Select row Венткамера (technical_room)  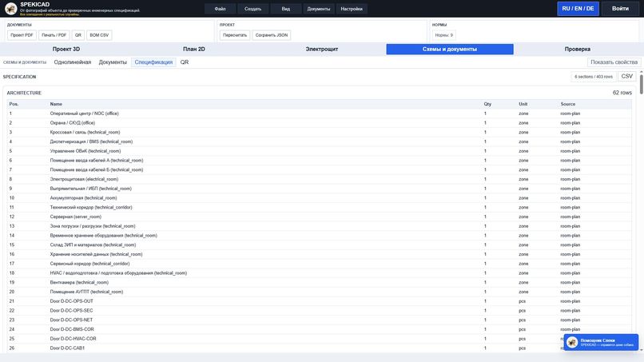pos(319,283)
